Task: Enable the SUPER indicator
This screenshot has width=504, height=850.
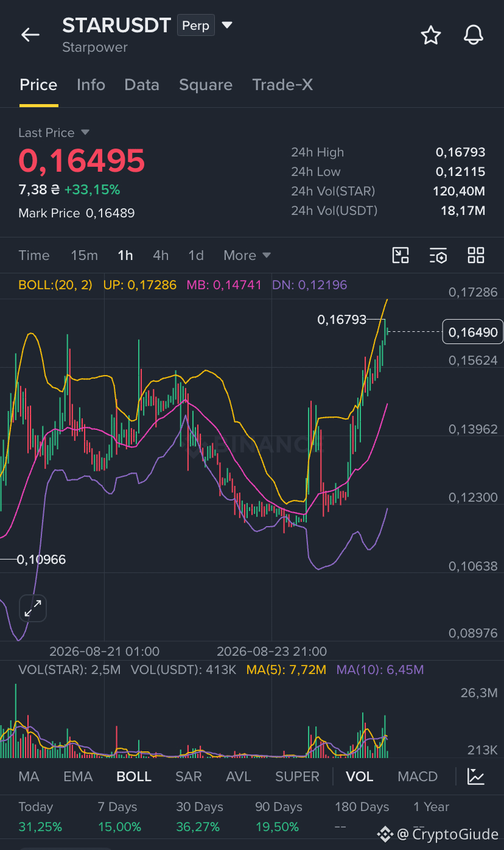Action: [297, 776]
